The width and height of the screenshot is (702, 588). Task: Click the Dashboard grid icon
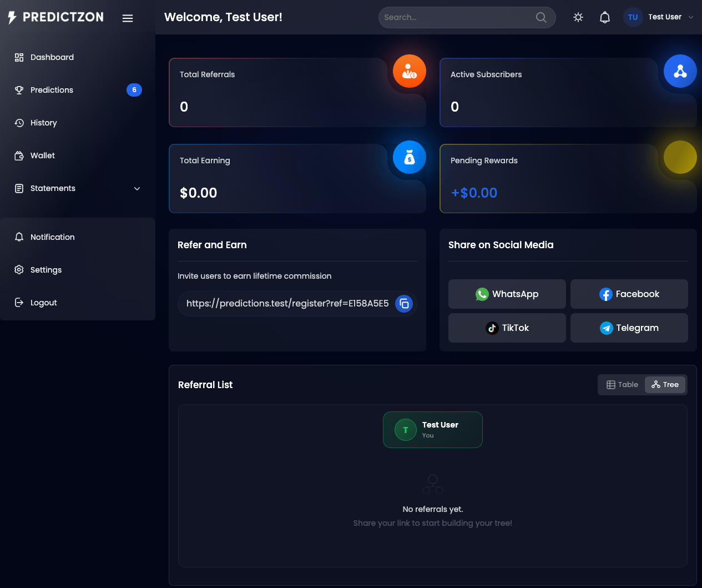(x=19, y=57)
